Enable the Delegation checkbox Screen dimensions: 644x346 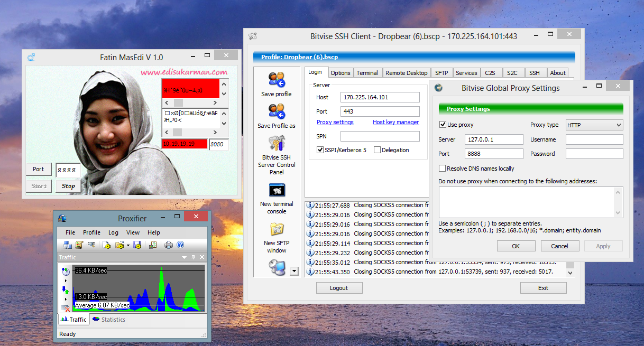[377, 150]
